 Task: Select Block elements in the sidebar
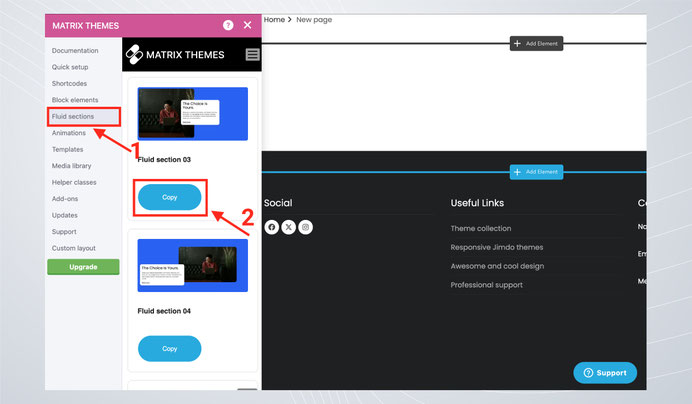tap(75, 100)
